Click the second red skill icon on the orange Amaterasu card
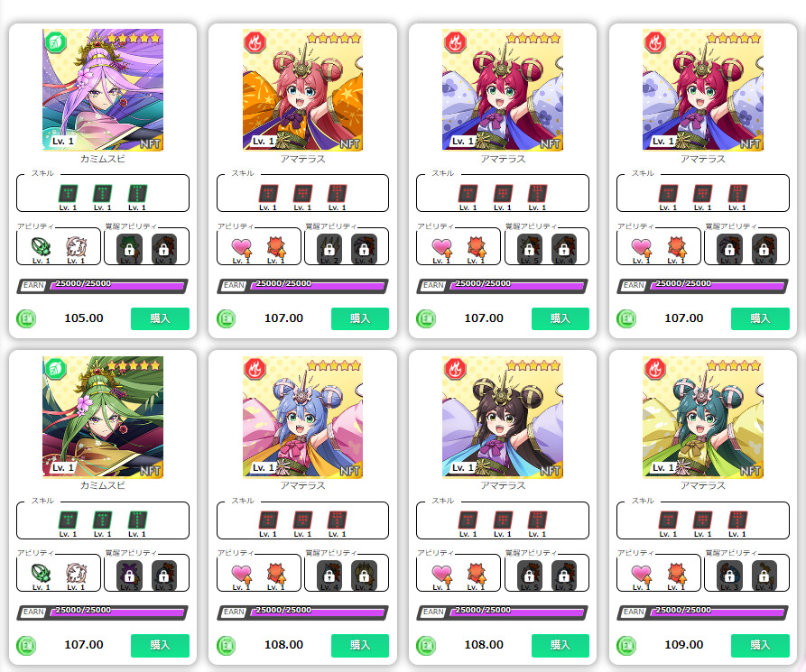Screen dimensions: 806x672 pos(302,194)
